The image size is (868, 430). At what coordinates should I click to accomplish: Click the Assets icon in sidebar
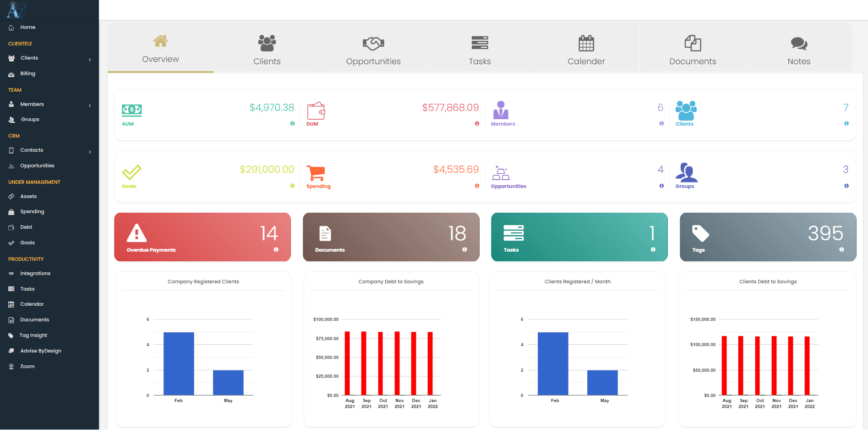(x=11, y=197)
